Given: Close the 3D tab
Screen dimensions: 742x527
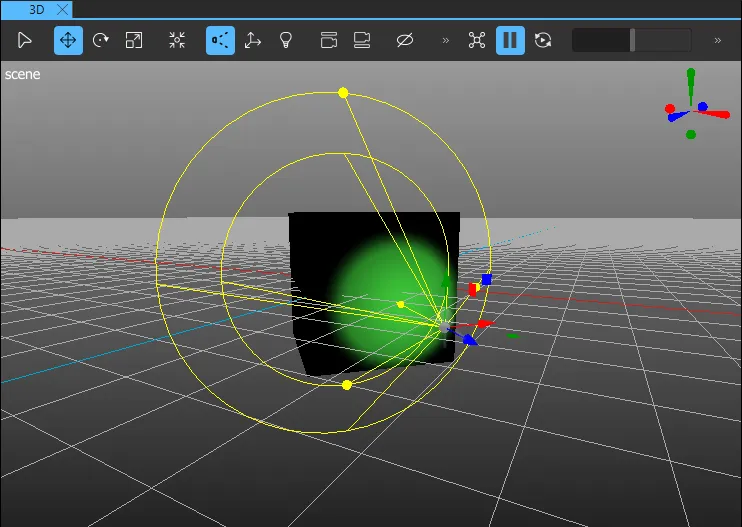Looking at the screenshot, I should 63,9.
